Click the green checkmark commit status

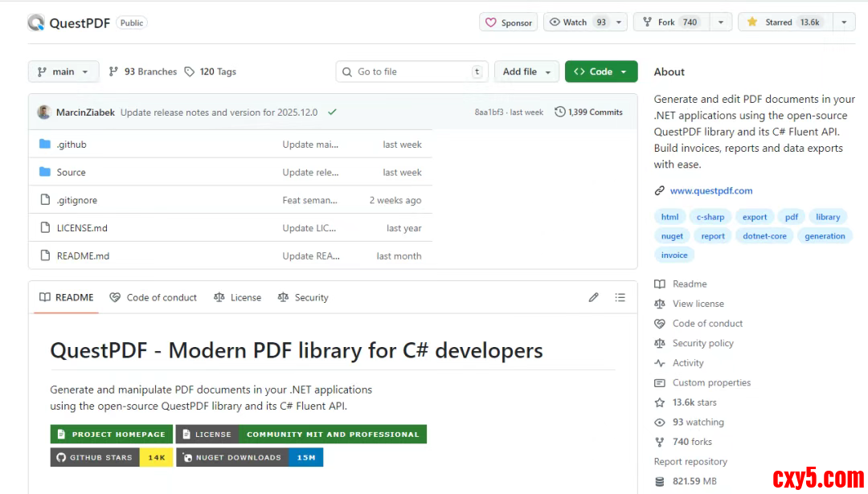coord(332,112)
